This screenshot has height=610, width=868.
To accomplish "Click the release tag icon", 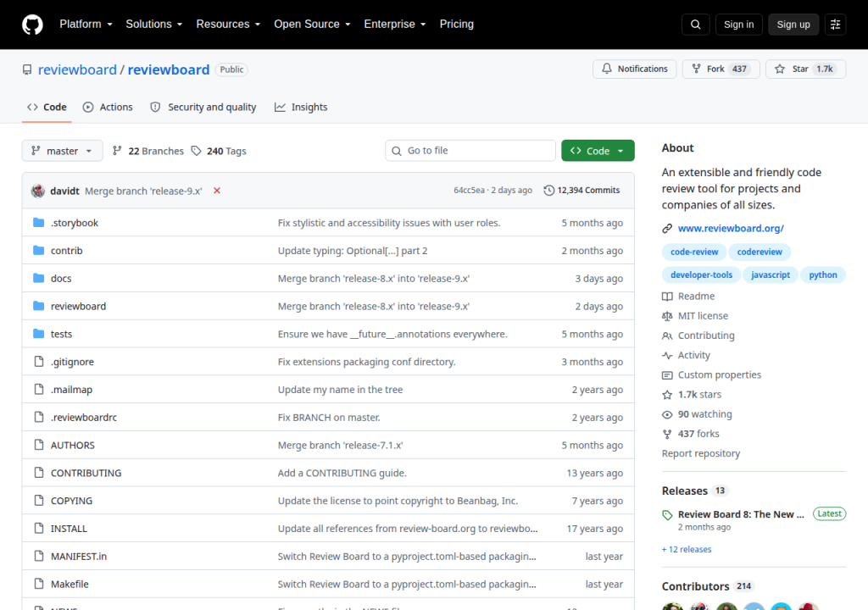I will tap(667, 515).
